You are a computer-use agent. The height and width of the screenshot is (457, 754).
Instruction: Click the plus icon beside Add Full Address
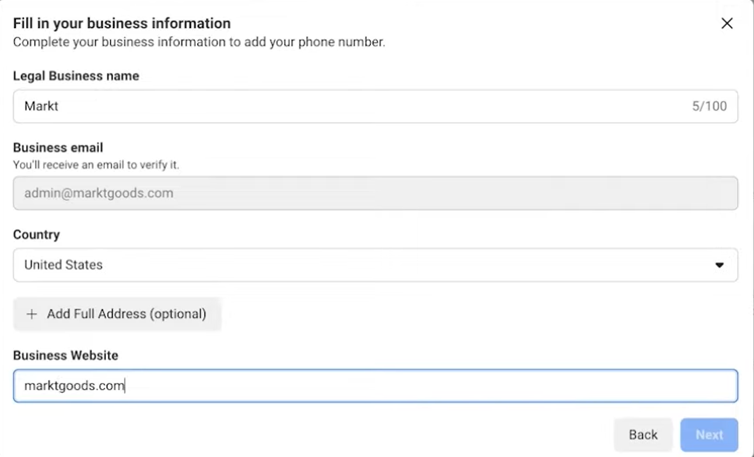[x=31, y=314]
